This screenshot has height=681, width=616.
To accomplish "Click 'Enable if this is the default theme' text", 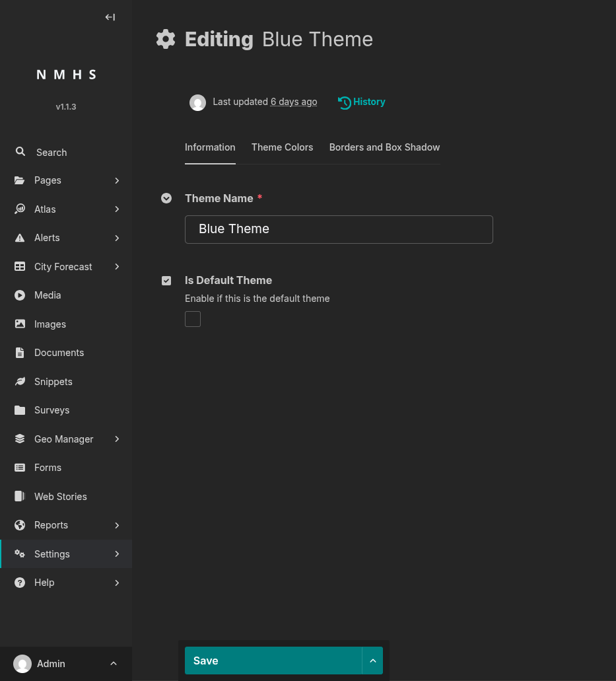I will coord(257,299).
